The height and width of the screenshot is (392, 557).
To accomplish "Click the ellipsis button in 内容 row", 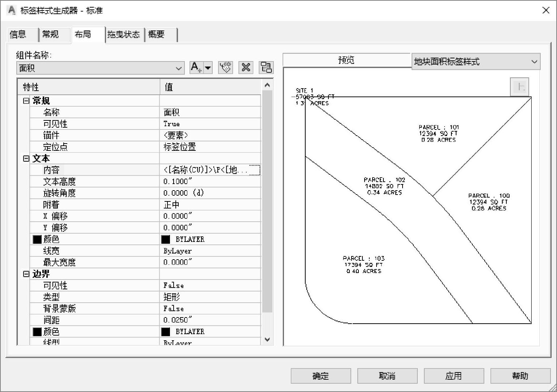I will click(255, 170).
